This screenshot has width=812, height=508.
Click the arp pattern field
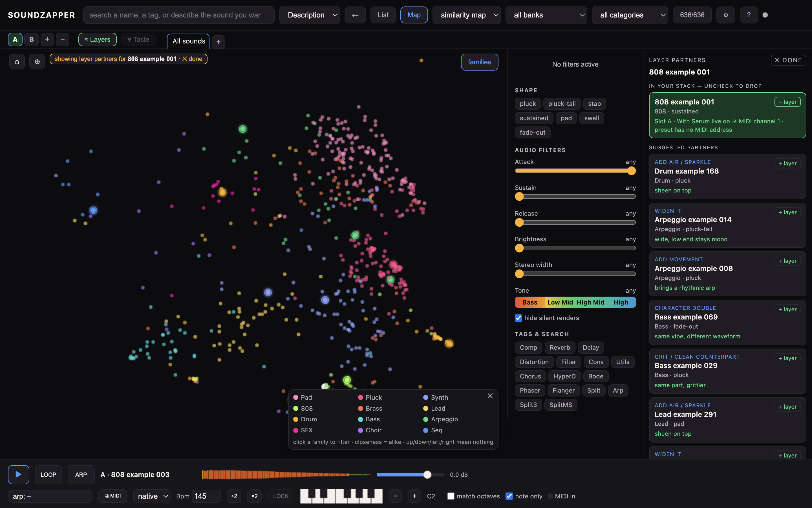tap(50, 496)
